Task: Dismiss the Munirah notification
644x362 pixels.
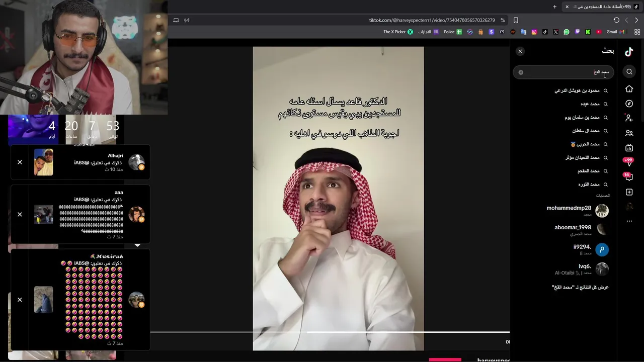Action: click(x=20, y=300)
